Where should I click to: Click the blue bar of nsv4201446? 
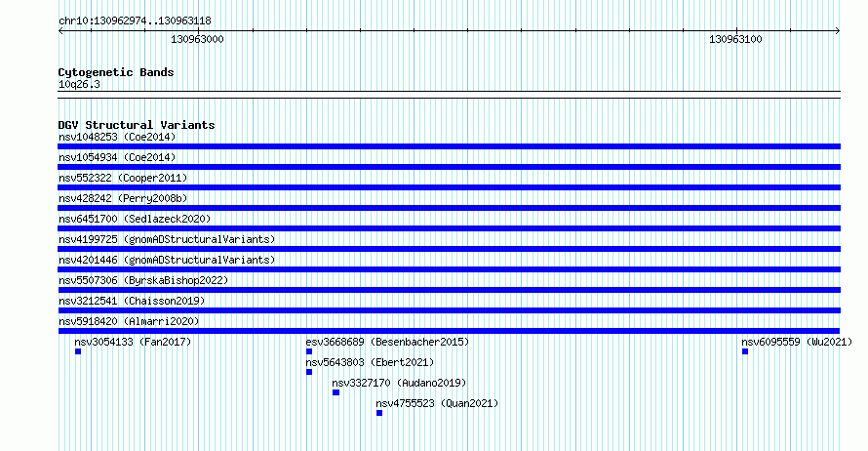[x=449, y=269]
